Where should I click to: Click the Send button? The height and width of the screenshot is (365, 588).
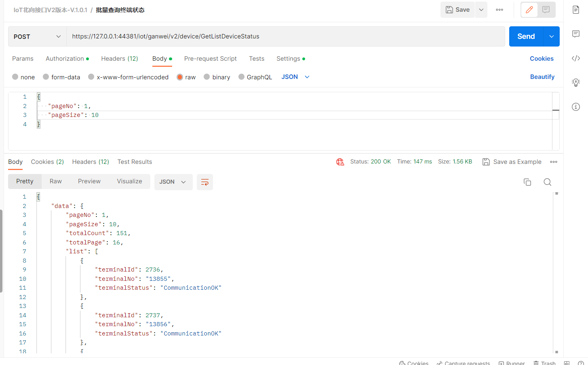526,36
